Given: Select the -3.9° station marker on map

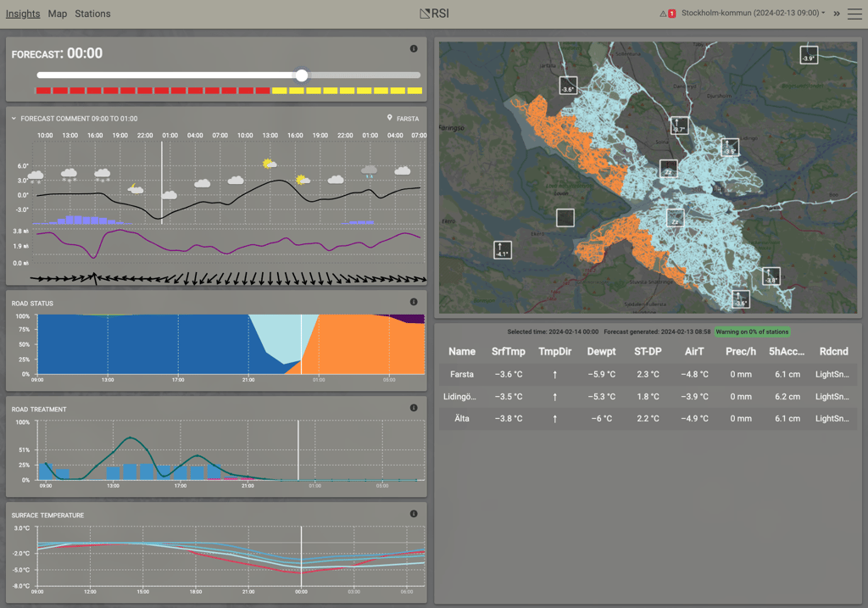Looking at the screenshot, I should pos(809,55).
